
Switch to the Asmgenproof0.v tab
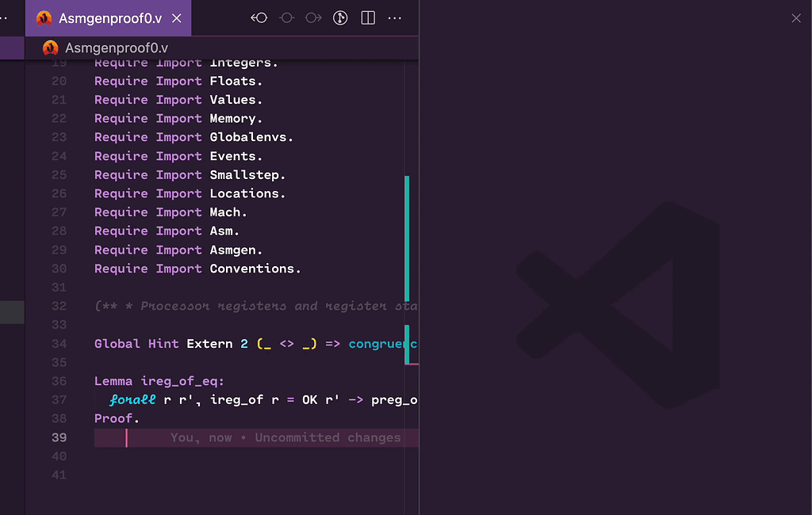(x=107, y=17)
